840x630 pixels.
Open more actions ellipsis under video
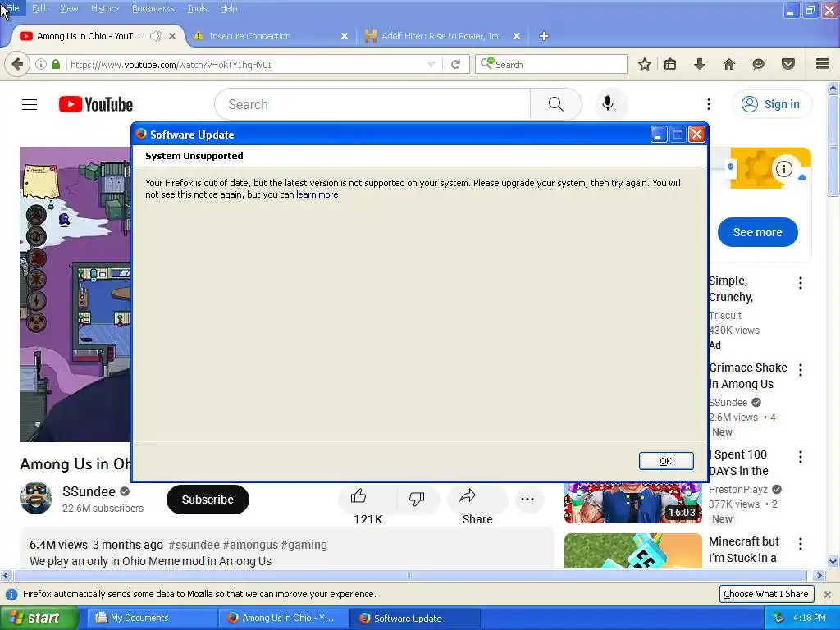[x=527, y=500]
